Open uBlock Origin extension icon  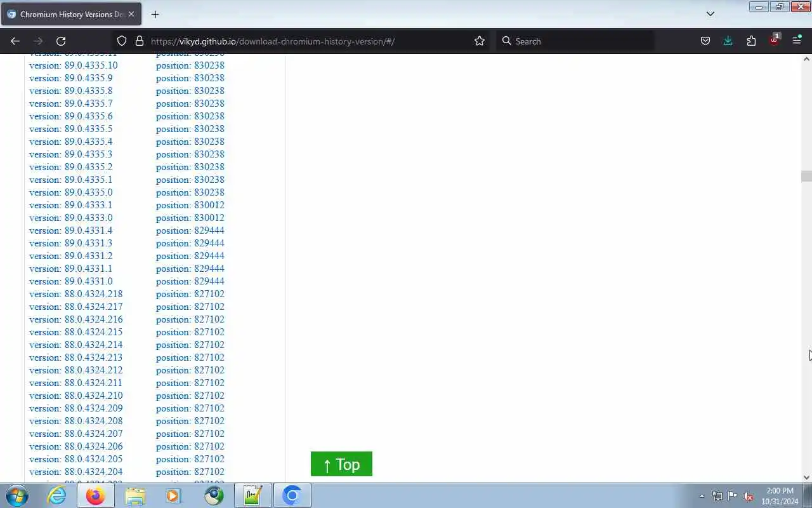(x=775, y=40)
